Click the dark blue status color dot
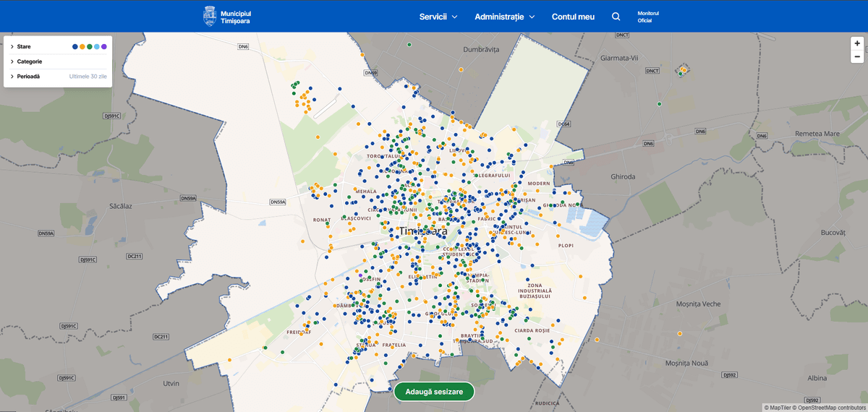Screen dimensions: 868x412 click(x=75, y=46)
